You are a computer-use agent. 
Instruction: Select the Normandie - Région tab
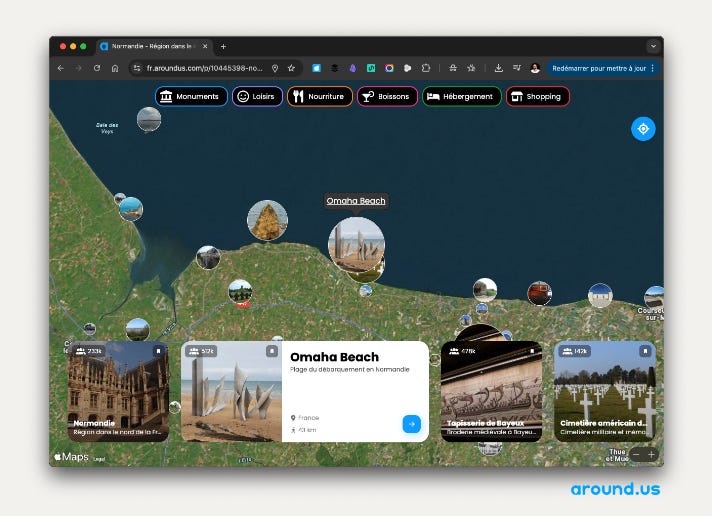pos(154,46)
